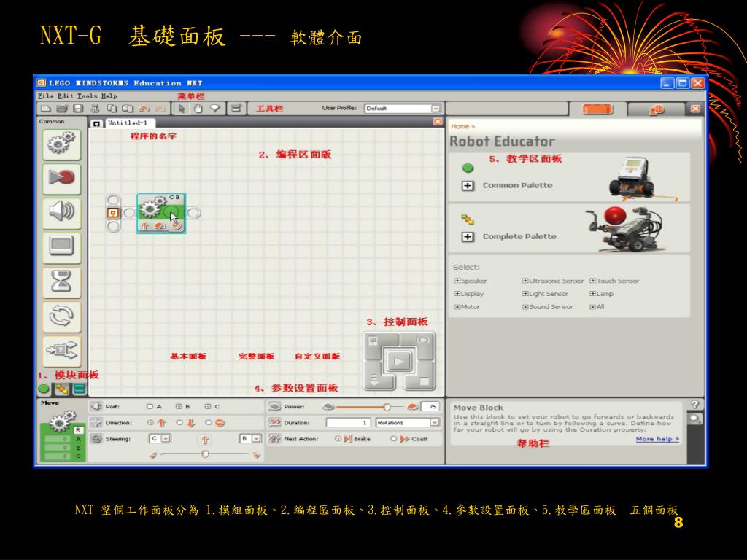Screen dimensions: 747x560
Task: Toggle the Port A checkbox
Action: tap(150, 407)
